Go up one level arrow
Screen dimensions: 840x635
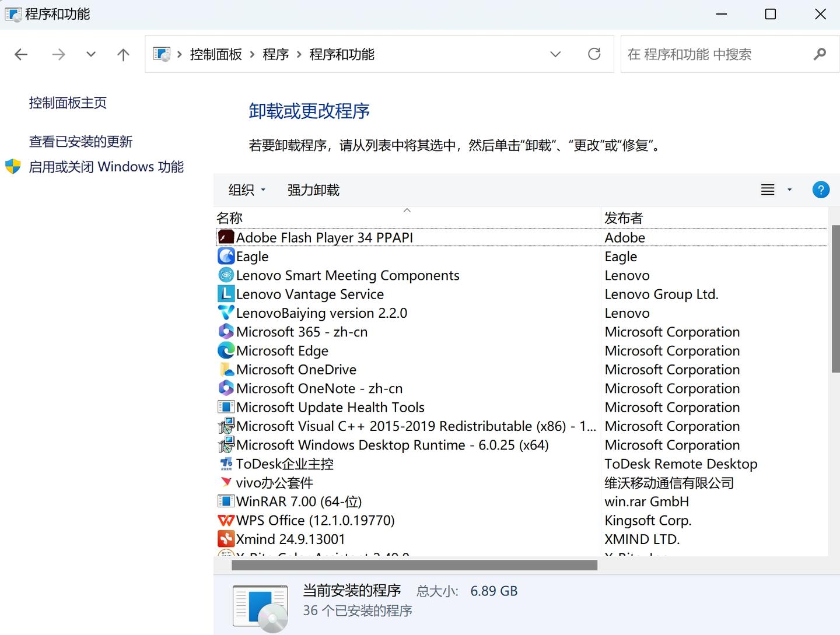pos(123,55)
